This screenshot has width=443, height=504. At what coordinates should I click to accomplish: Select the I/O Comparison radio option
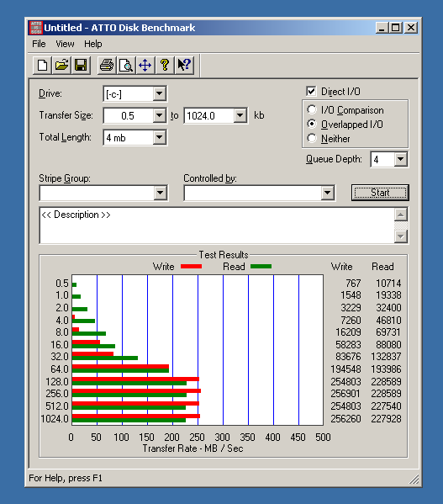[311, 110]
